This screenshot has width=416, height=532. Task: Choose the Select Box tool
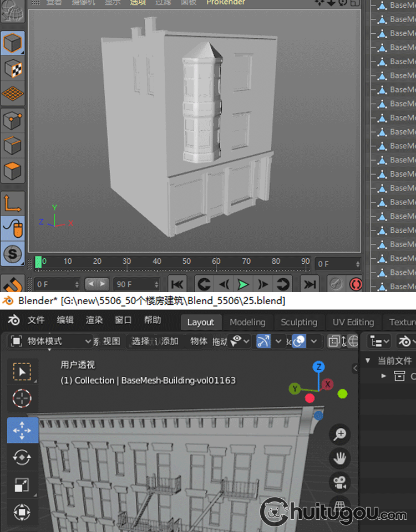(x=22, y=371)
